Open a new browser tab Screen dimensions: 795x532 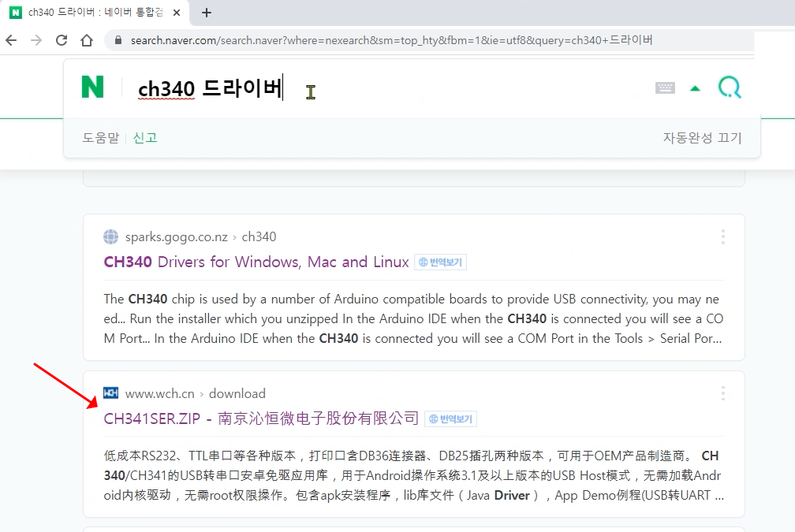[x=207, y=13]
